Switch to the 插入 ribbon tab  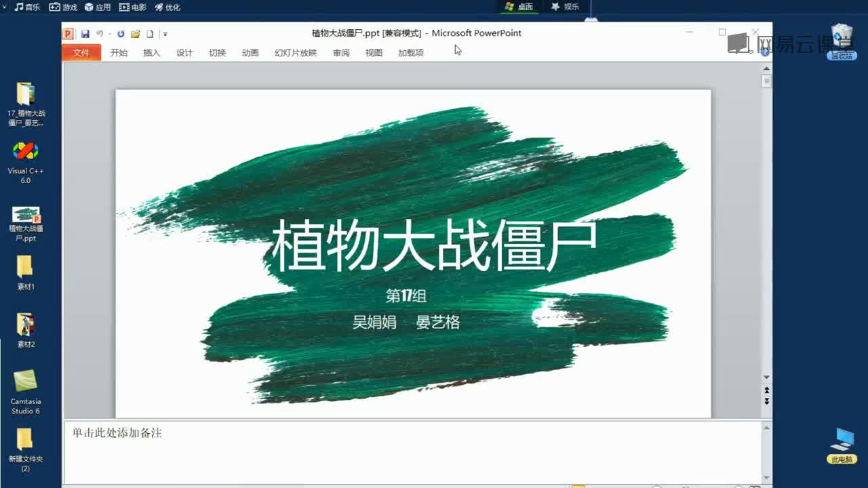point(152,53)
